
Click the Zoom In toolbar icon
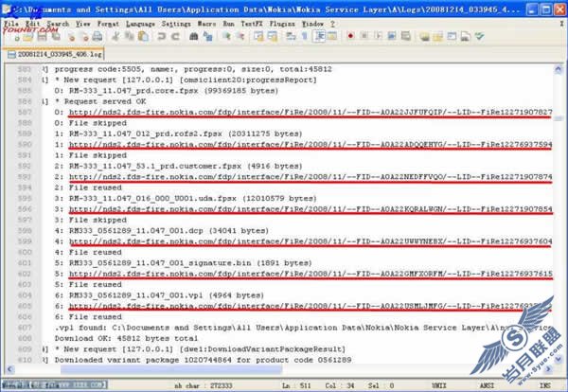tap(227, 37)
